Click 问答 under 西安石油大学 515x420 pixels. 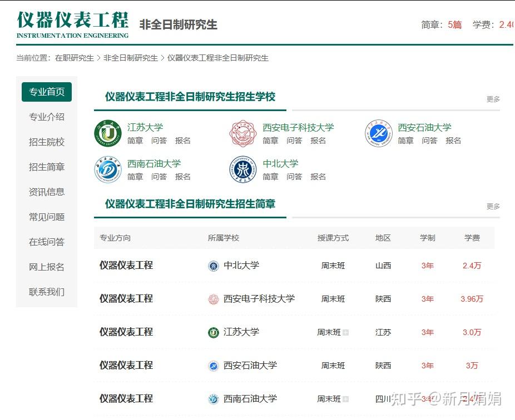[x=429, y=141]
